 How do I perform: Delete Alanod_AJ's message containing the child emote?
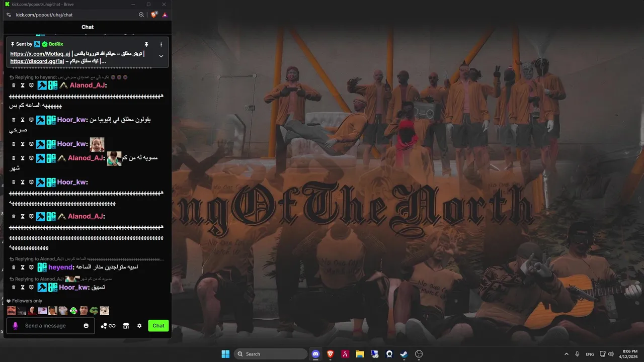(14, 158)
